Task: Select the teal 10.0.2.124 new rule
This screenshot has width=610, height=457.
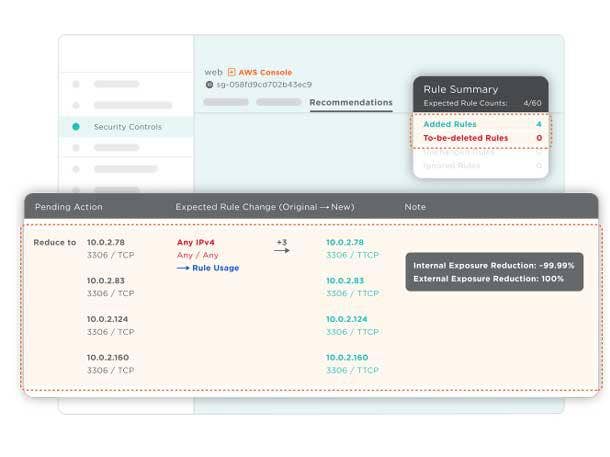Action: tap(347, 319)
